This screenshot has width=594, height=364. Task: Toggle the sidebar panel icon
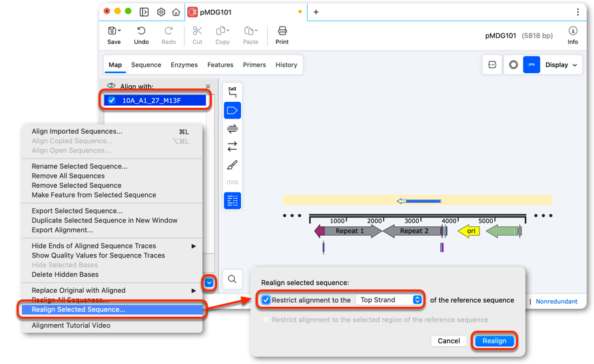(144, 12)
